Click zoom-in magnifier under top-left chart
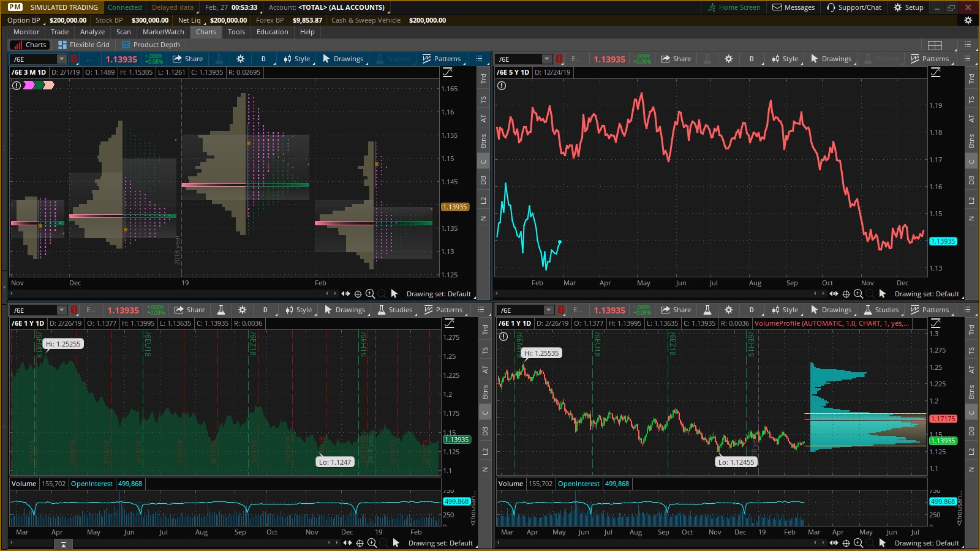Screen dimensions: 980x551 click(x=370, y=294)
